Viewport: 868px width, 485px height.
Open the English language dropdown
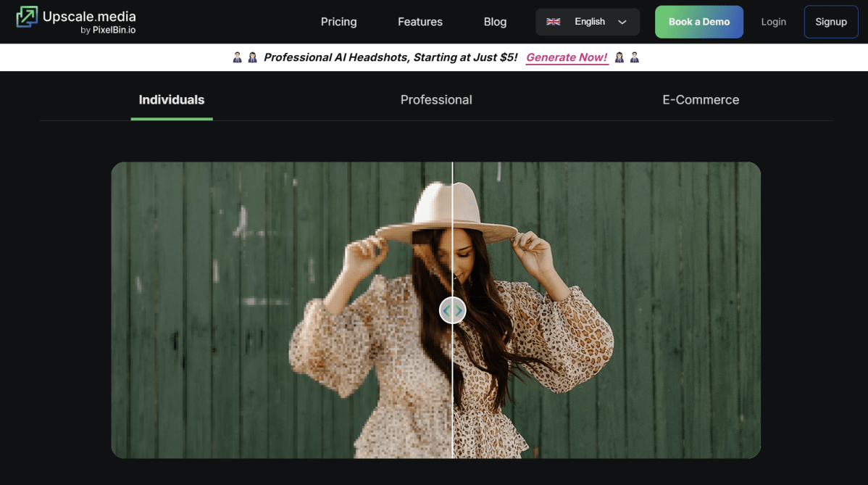(x=588, y=22)
